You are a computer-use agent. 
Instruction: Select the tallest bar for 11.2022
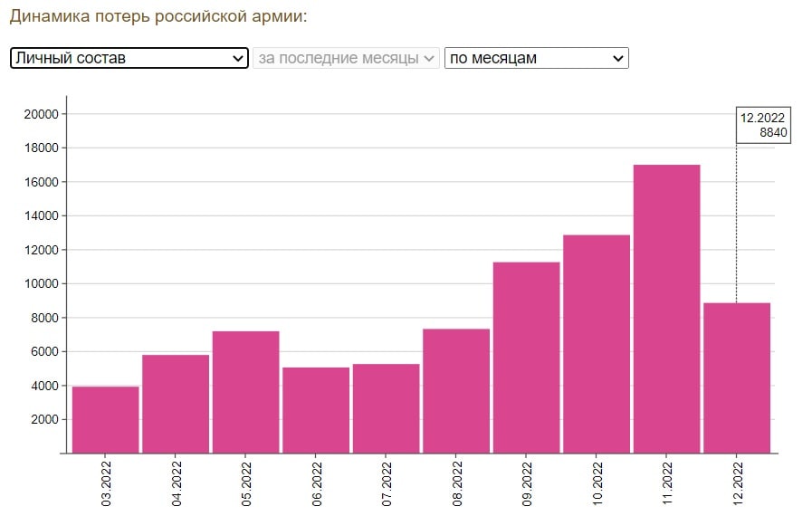[666, 309]
